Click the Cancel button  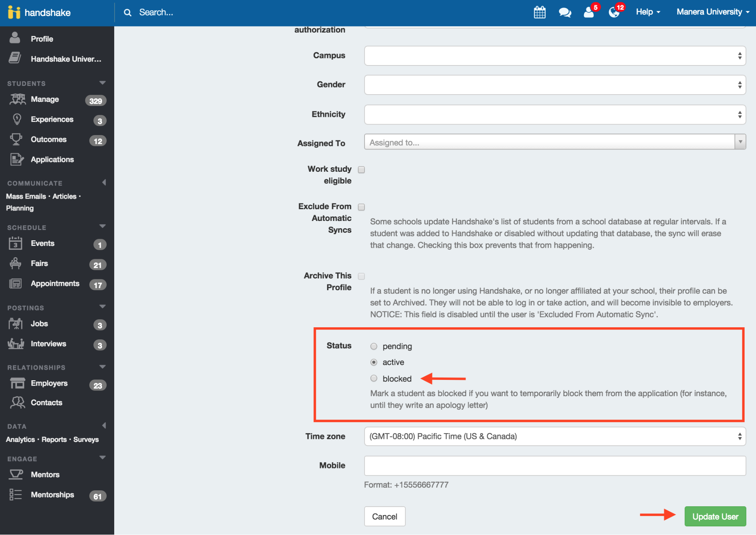click(x=385, y=516)
